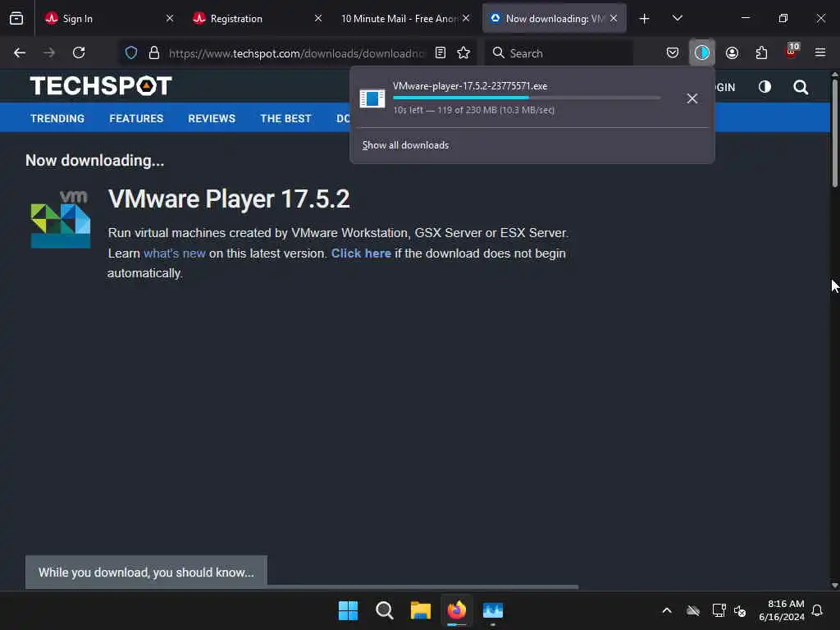840x630 pixels.
Task: Click the forward navigation arrow
Action: coord(49,52)
